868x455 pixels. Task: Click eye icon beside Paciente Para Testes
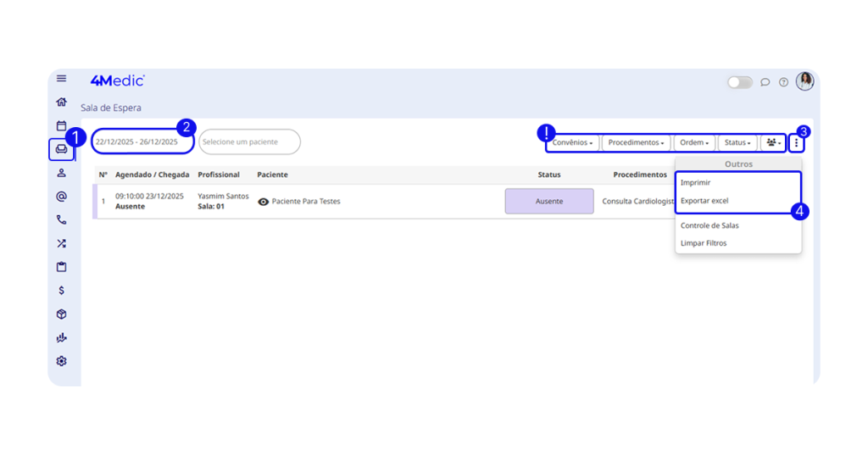pos(263,202)
